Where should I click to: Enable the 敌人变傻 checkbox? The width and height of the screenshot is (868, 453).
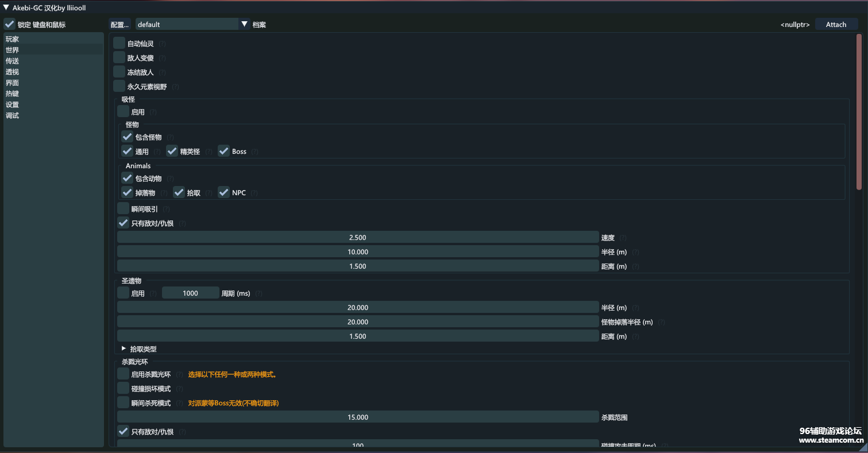(x=119, y=57)
